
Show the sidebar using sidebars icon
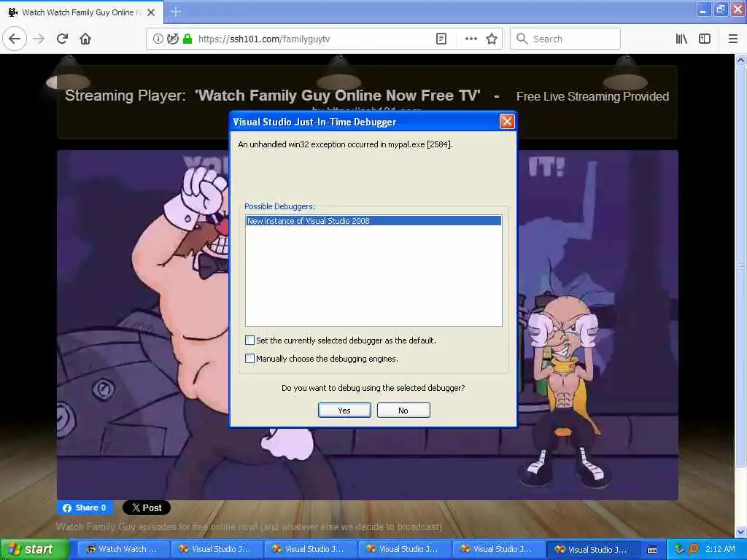coord(705,39)
